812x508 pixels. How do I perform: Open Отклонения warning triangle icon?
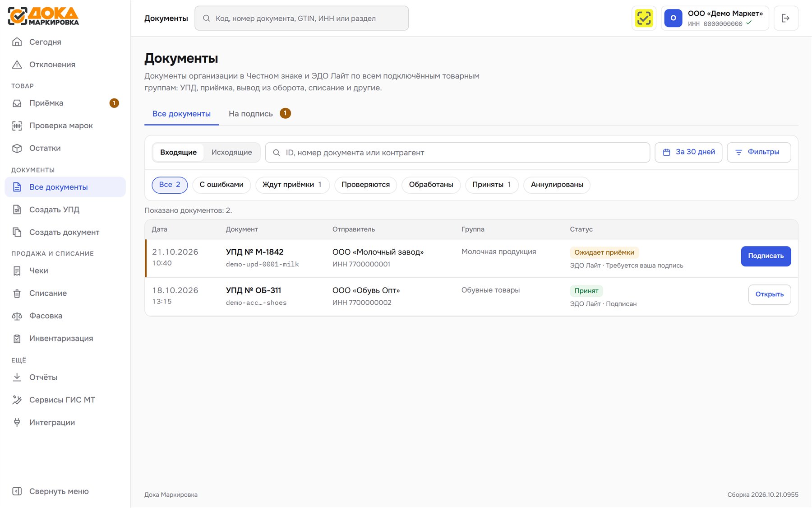click(17, 65)
